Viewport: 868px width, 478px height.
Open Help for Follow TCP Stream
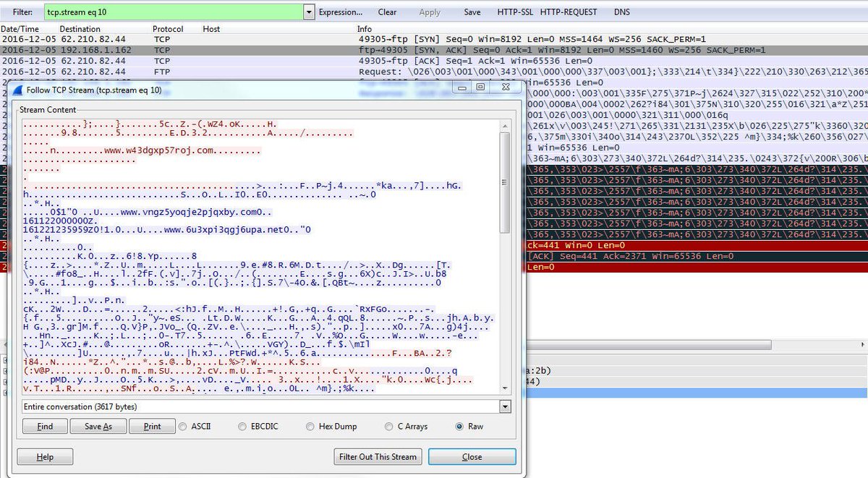[45, 456]
